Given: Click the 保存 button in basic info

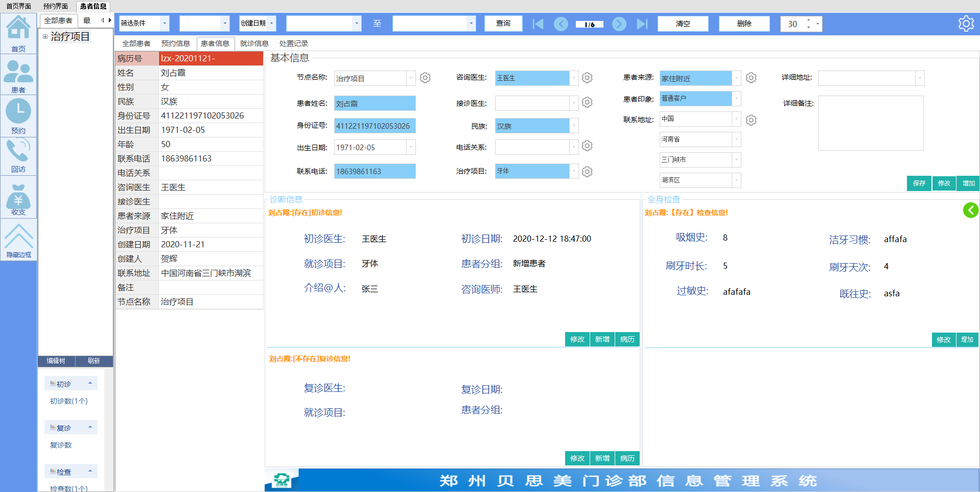Looking at the screenshot, I should [x=919, y=183].
